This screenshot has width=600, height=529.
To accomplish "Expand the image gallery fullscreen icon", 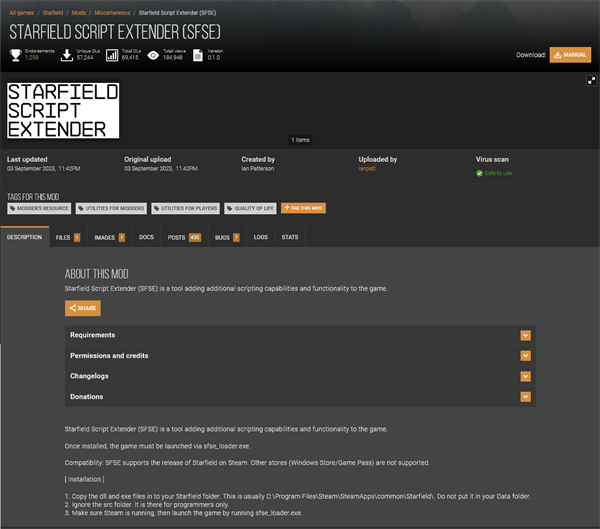I will point(591,81).
